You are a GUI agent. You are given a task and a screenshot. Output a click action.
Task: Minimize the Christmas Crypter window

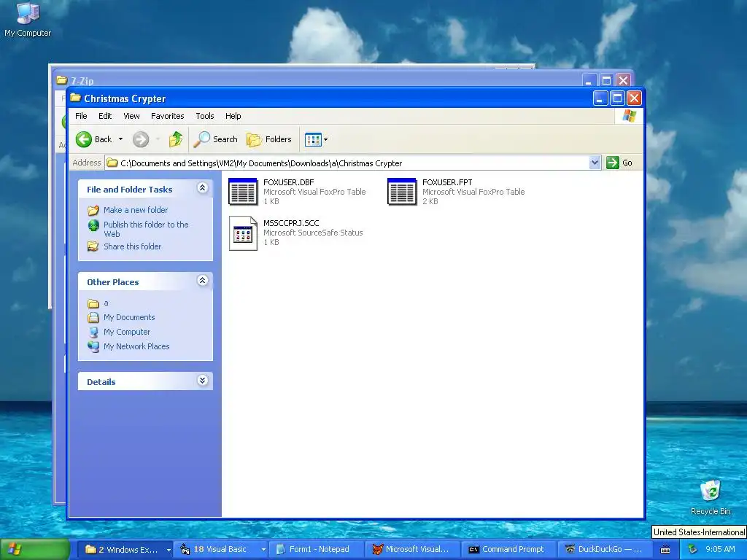600,98
